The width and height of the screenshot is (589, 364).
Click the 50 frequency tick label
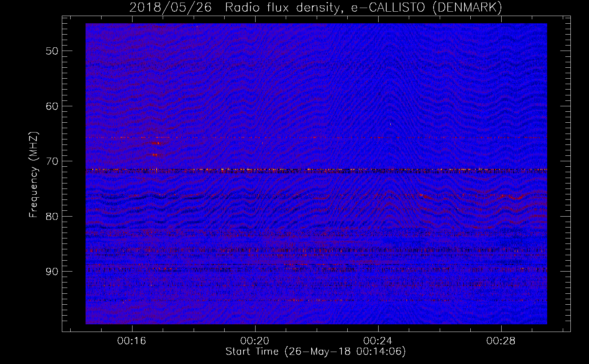pyautogui.click(x=52, y=51)
